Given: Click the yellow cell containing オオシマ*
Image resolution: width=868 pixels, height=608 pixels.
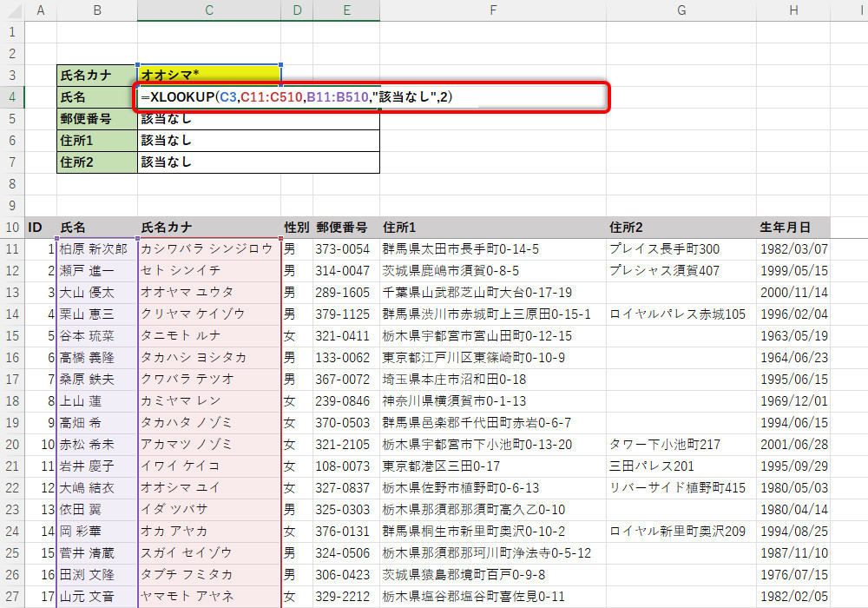Looking at the screenshot, I should (x=208, y=76).
